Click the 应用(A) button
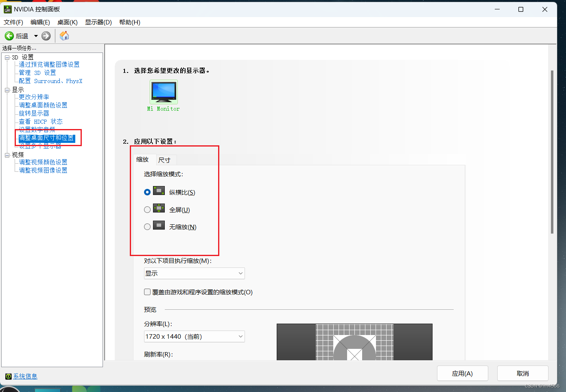566x392 pixels. [462, 373]
